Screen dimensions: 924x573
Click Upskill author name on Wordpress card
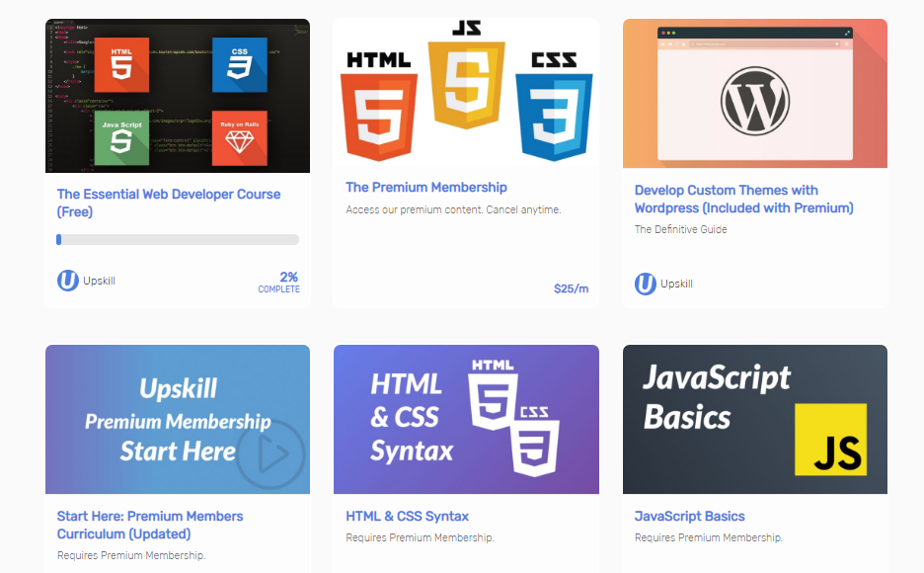click(676, 284)
